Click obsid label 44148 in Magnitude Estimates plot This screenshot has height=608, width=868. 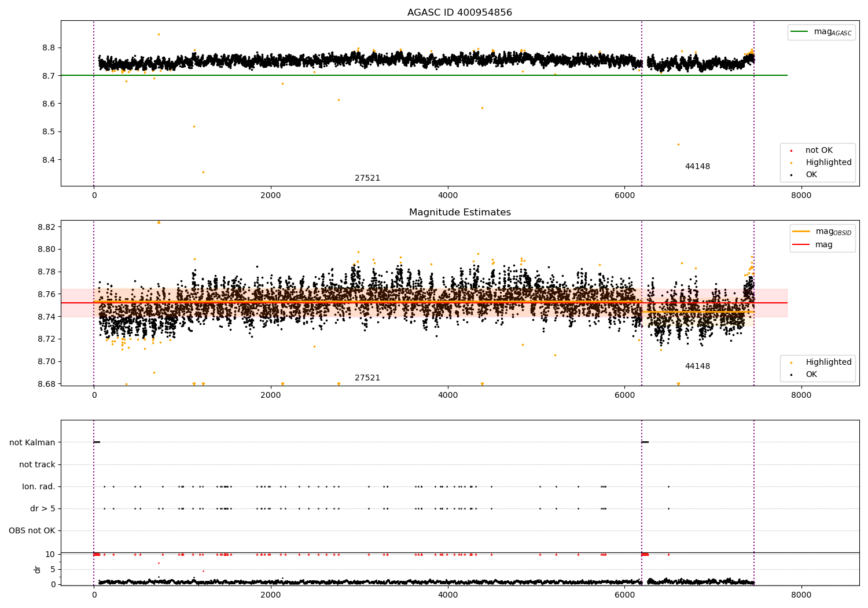coord(697,367)
